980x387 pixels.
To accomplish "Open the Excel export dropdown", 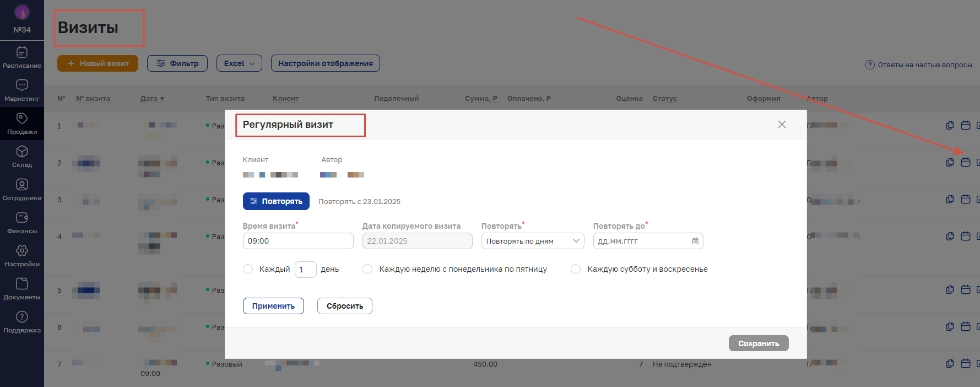I will [x=239, y=63].
